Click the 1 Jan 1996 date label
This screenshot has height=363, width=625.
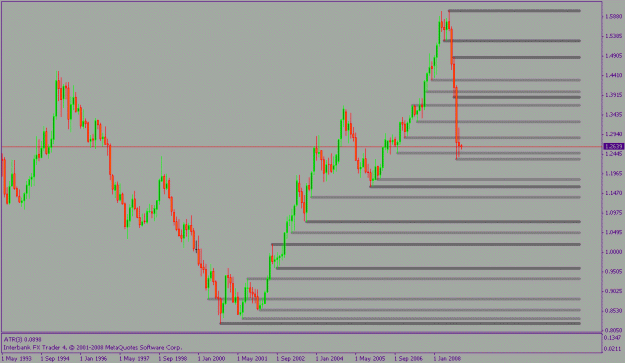(x=93, y=359)
